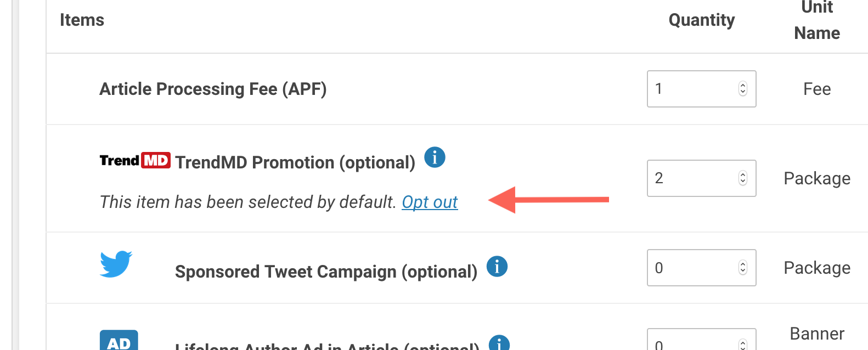Click the Twitter bird icon
Screen dimensions: 868x350
click(x=116, y=264)
